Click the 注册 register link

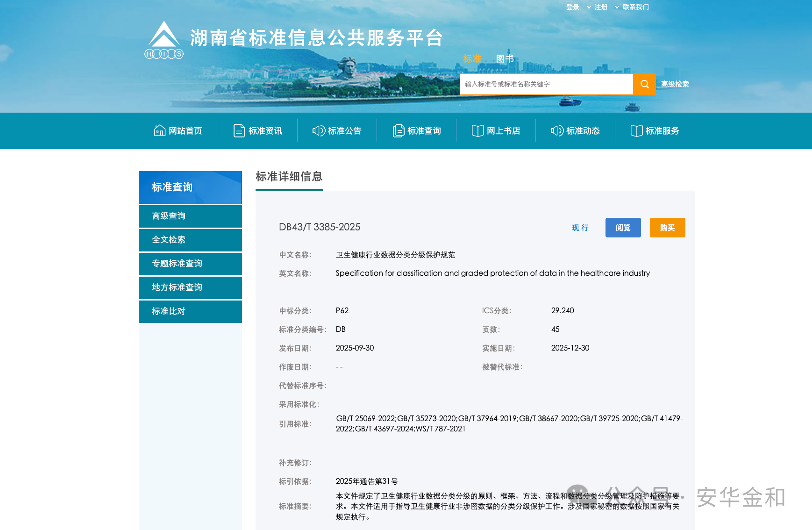(601, 7)
